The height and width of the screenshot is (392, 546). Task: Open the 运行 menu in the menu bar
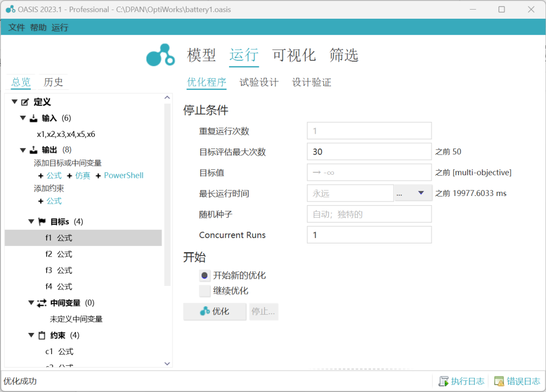(x=60, y=27)
